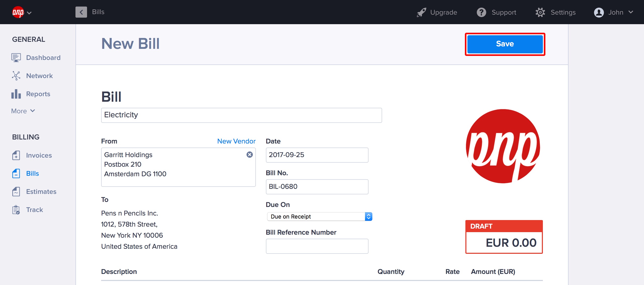Click the Estimates document icon
Viewport: 644px width, 285px height.
[x=16, y=192]
